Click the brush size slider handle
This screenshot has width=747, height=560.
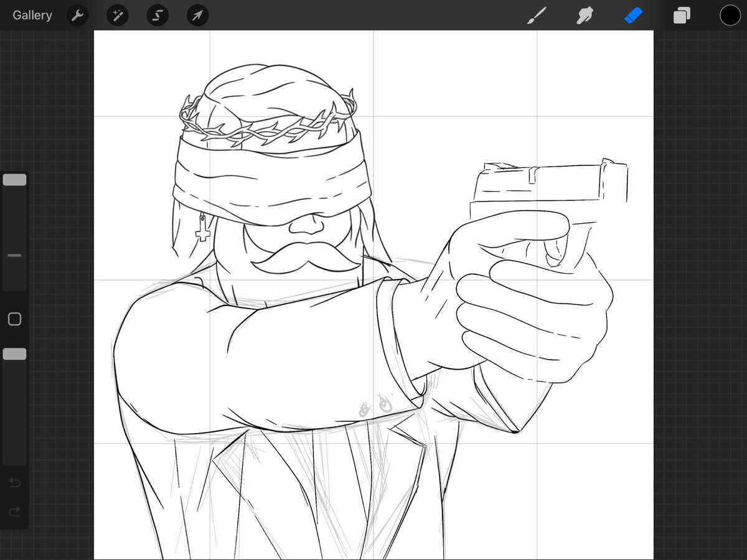pyautogui.click(x=14, y=180)
